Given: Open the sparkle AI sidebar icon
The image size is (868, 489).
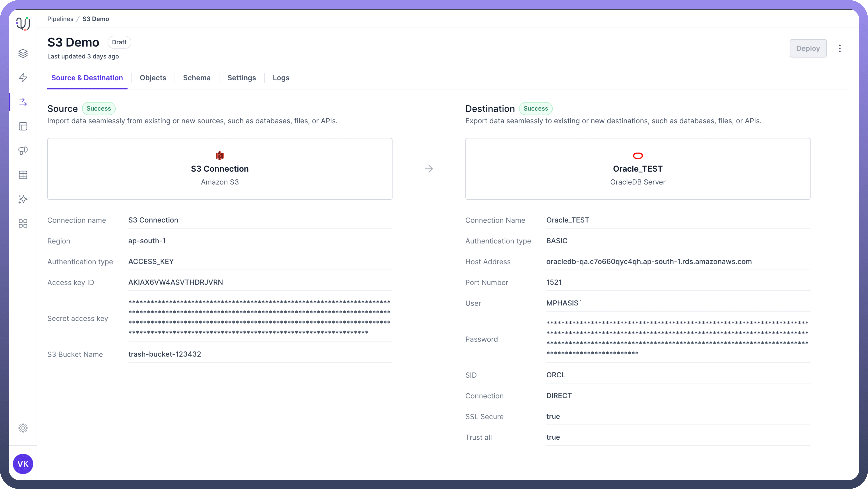Looking at the screenshot, I should click(x=23, y=199).
